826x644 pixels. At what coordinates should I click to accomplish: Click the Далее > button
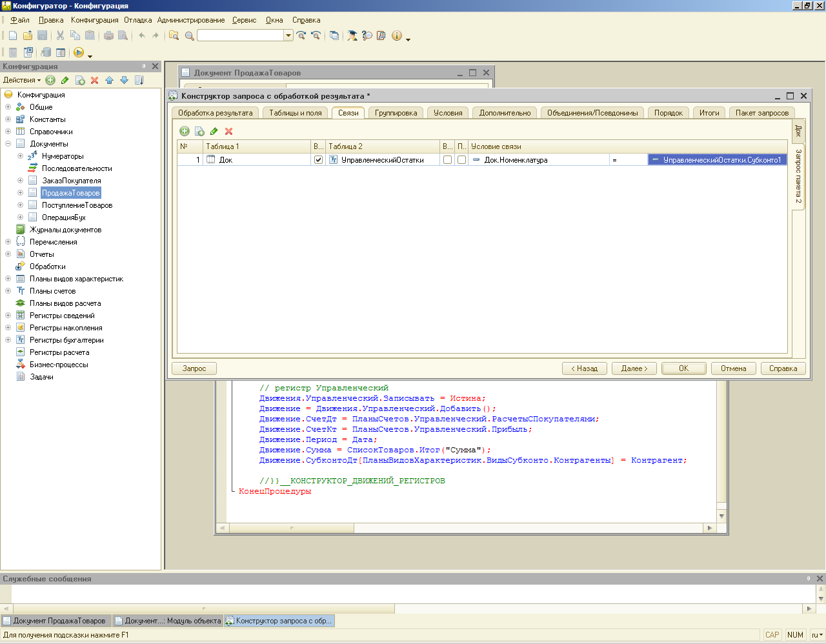[x=634, y=368]
